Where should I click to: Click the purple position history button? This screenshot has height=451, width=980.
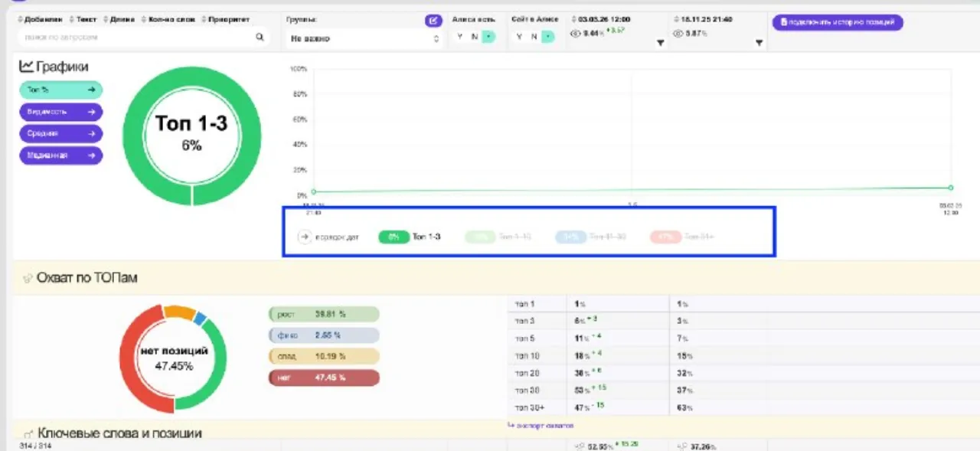[838, 22]
